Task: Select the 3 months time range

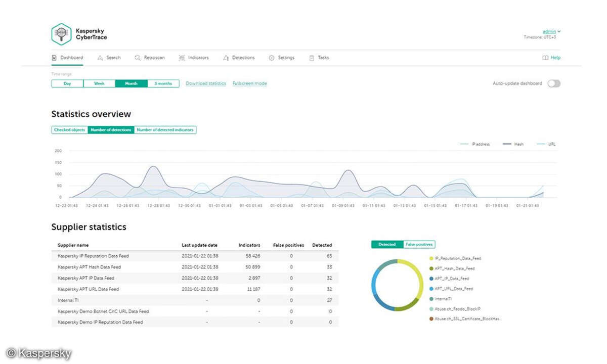Action: tap(163, 83)
